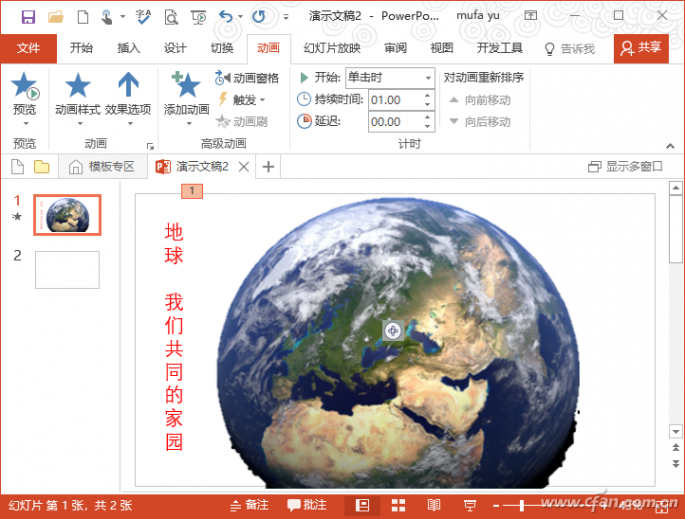The width and height of the screenshot is (685, 519).
Task: Click 向前移动 reorder button
Action: 480,100
